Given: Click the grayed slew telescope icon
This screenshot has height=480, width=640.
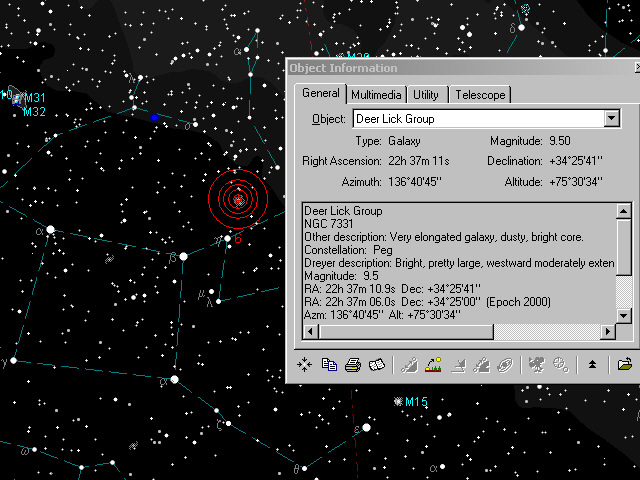Looking at the screenshot, I should 409,364.
